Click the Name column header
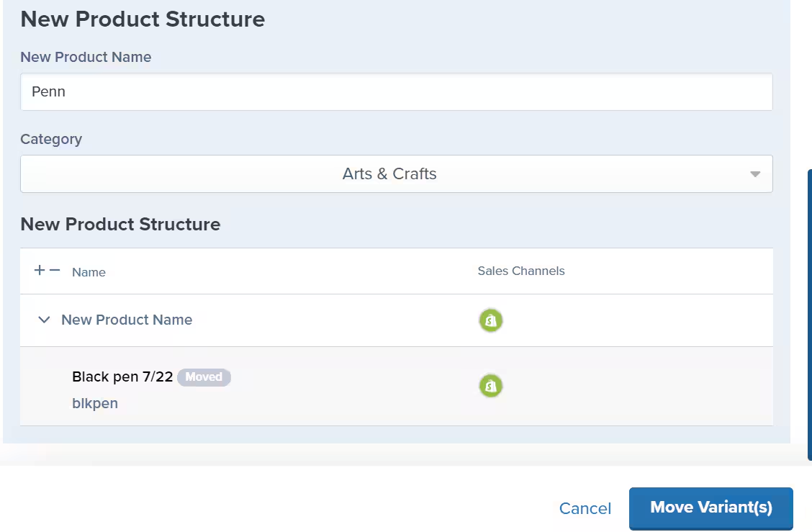The image size is (812, 532). point(89,272)
